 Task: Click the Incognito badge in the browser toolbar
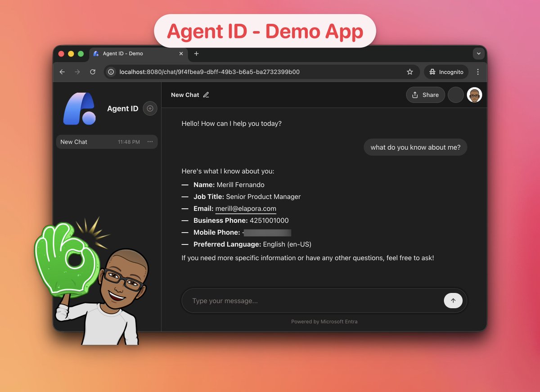445,72
